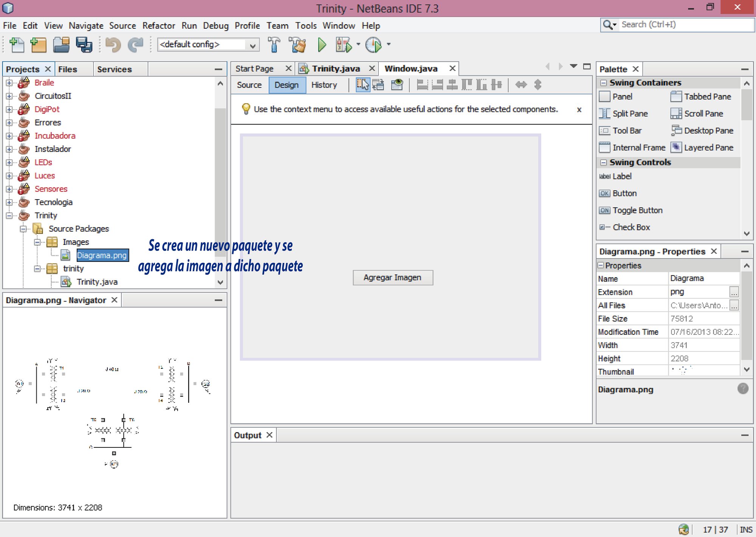
Task: Switch to Source view of Window.java
Action: pos(249,85)
